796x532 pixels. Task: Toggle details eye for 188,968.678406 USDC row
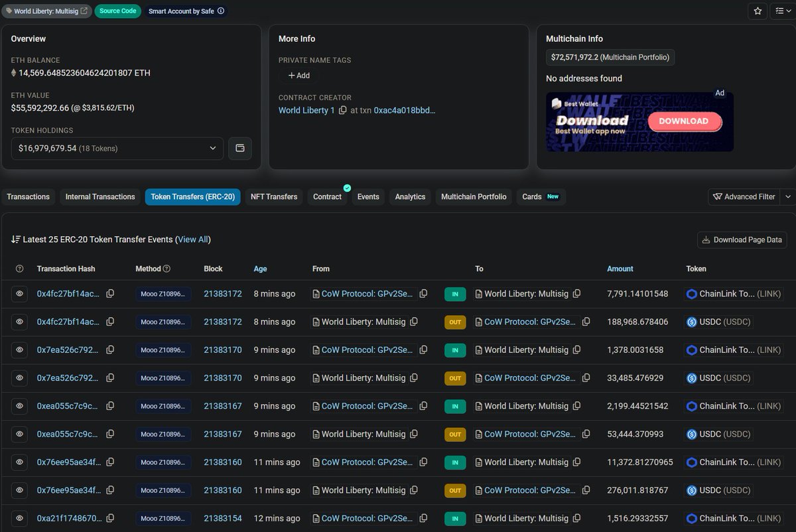click(20, 322)
